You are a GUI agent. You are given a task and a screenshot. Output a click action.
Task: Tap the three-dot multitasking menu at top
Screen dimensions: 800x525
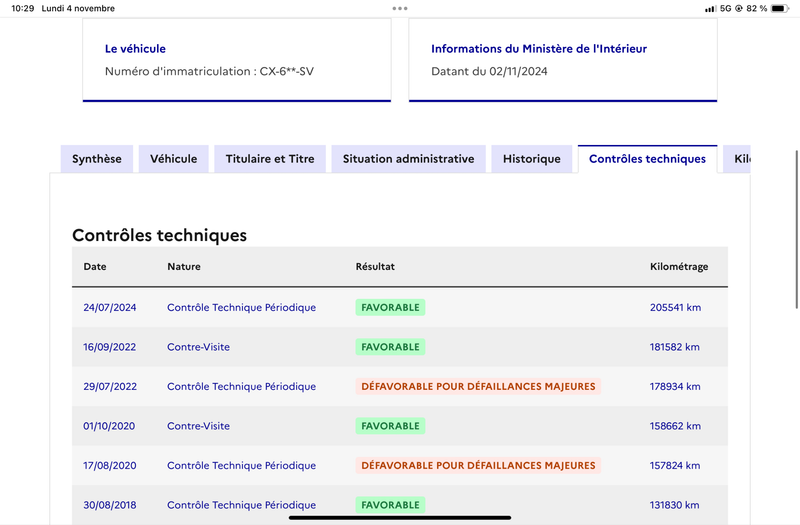[400, 8]
